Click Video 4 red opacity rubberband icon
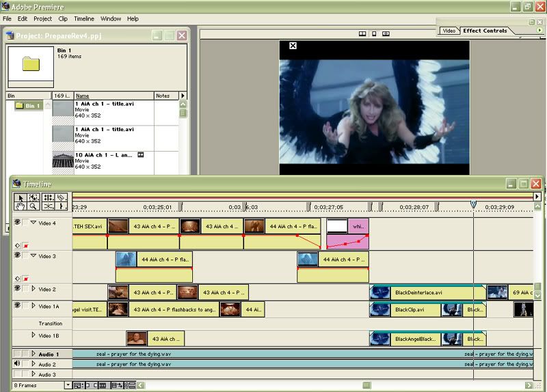Screen dimensions: 547x392 (26, 246)
